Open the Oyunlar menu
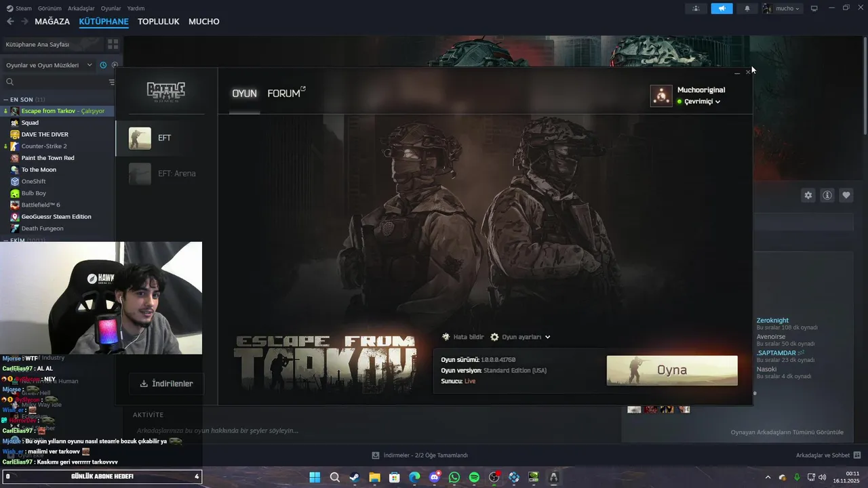Screen dimensions: 868x488 [x=111, y=8]
